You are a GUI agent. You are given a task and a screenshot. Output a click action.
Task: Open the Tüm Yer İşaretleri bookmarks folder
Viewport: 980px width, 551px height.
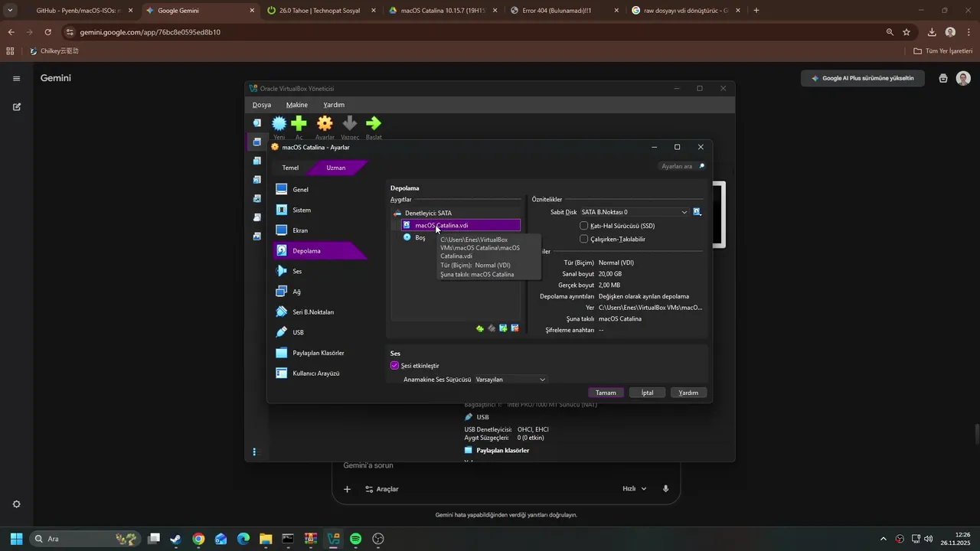943,51
